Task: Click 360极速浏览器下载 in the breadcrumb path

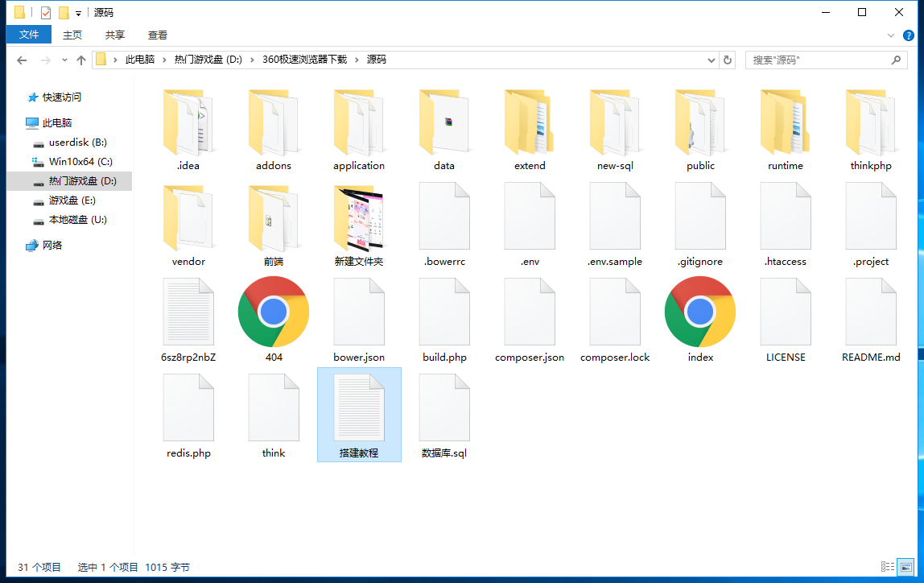Action: [x=304, y=60]
